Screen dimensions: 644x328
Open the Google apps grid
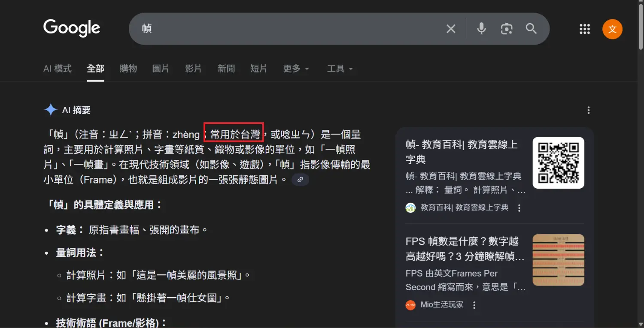585,29
